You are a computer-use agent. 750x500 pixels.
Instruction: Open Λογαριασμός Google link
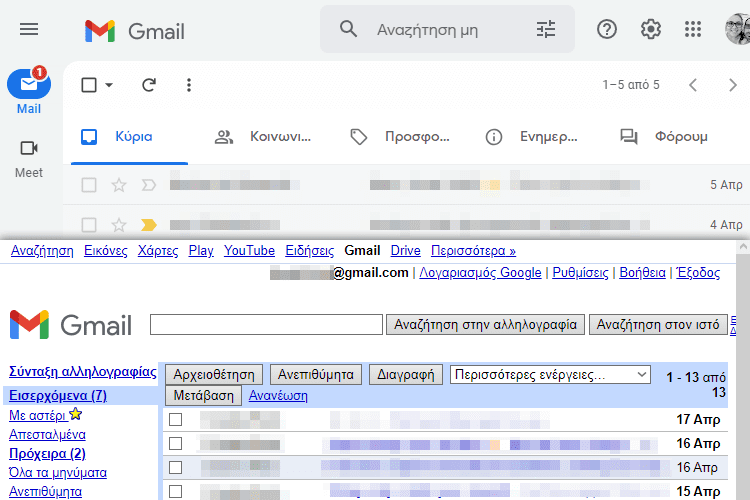[480, 273]
